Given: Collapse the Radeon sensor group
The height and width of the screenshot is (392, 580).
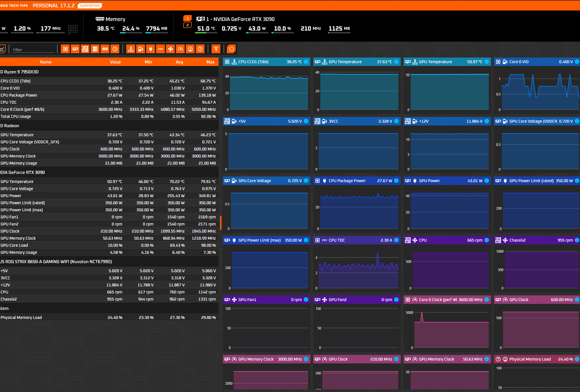Looking at the screenshot, I should [x=109, y=126].
